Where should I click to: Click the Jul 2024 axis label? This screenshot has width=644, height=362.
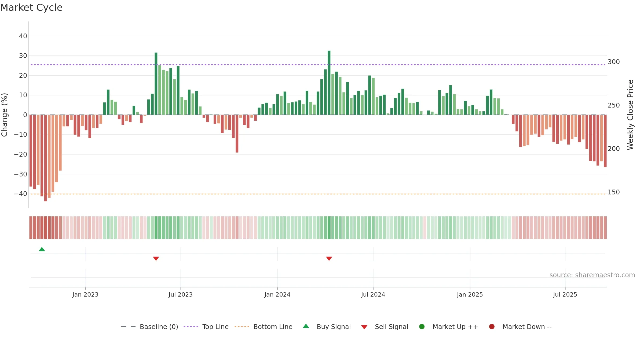click(x=373, y=294)
